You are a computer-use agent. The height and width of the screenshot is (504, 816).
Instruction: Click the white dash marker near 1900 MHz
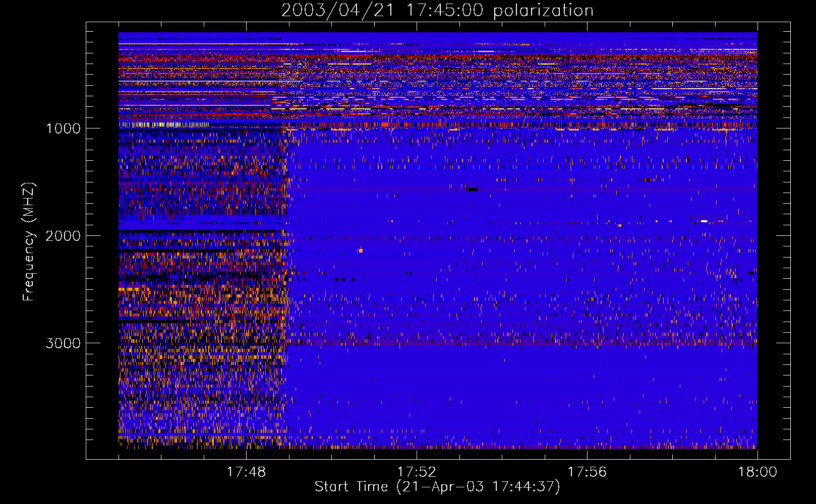tap(704, 221)
